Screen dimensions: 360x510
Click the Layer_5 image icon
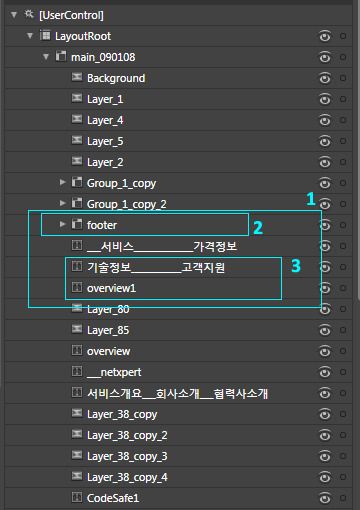tap(77, 140)
